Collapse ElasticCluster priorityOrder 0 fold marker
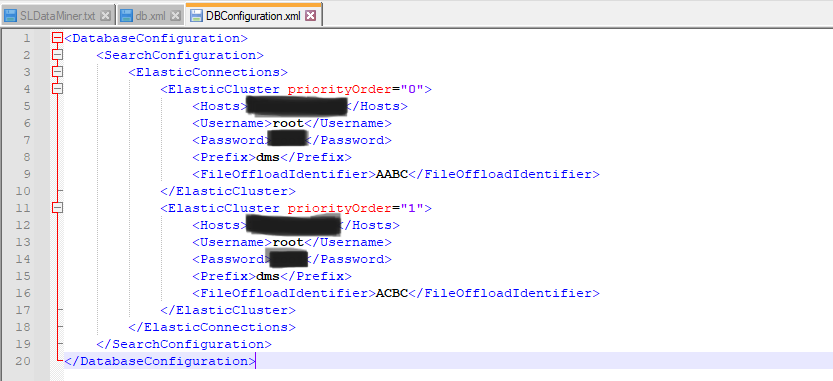Image resolution: width=833 pixels, height=381 pixels. pyautogui.click(x=57, y=89)
